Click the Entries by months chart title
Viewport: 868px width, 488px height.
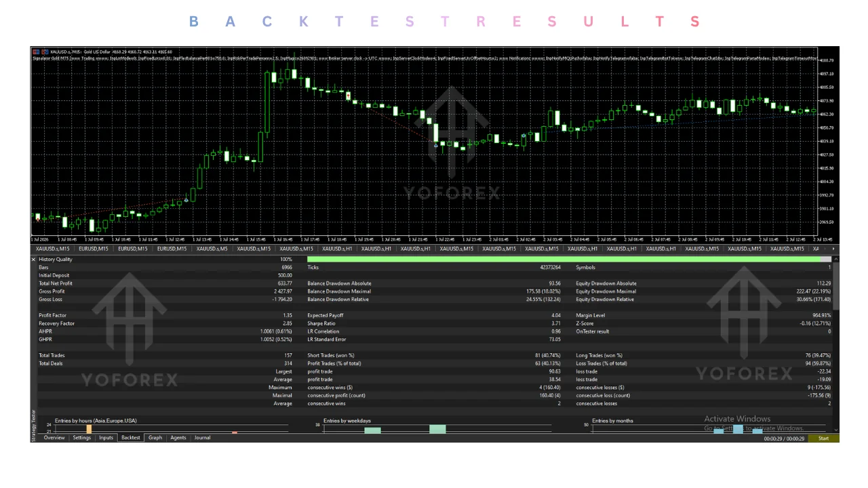coord(612,421)
